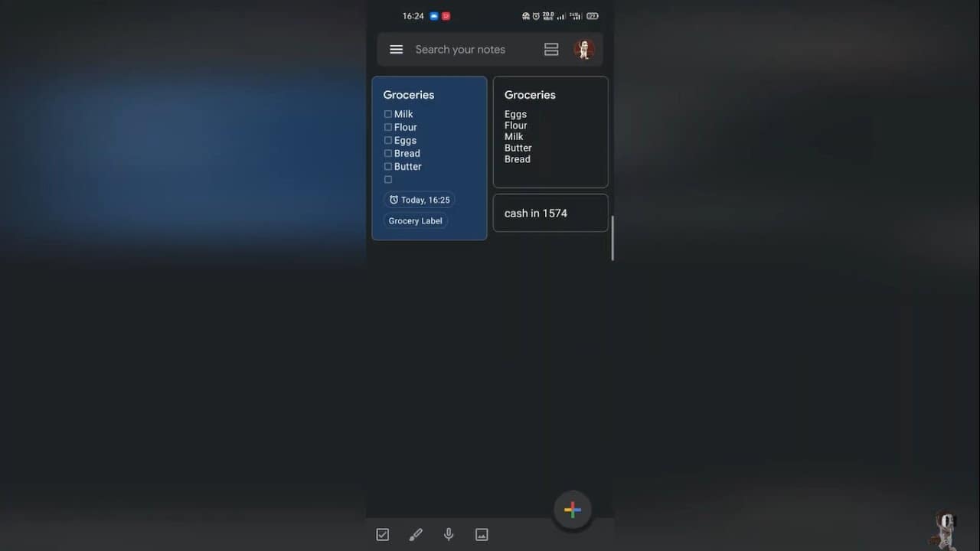Open the cash in 1574 note
Screen dimensions: 980x551
pos(550,213)
